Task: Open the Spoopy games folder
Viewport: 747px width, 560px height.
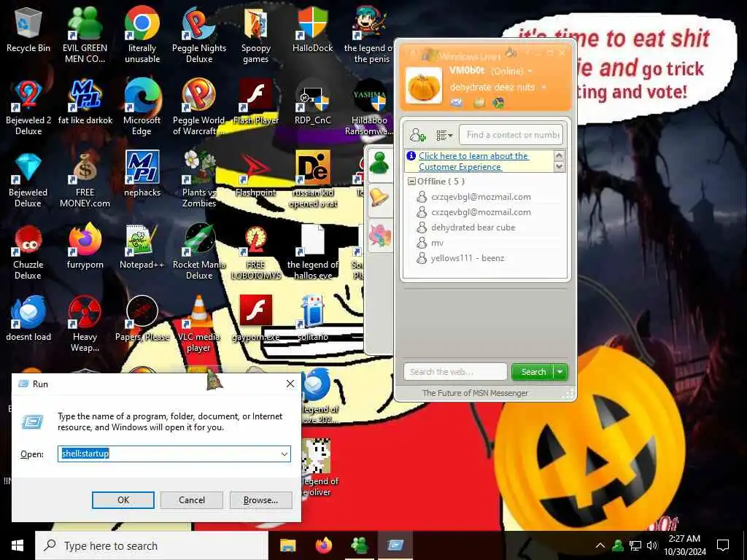Action: (256, 34)
